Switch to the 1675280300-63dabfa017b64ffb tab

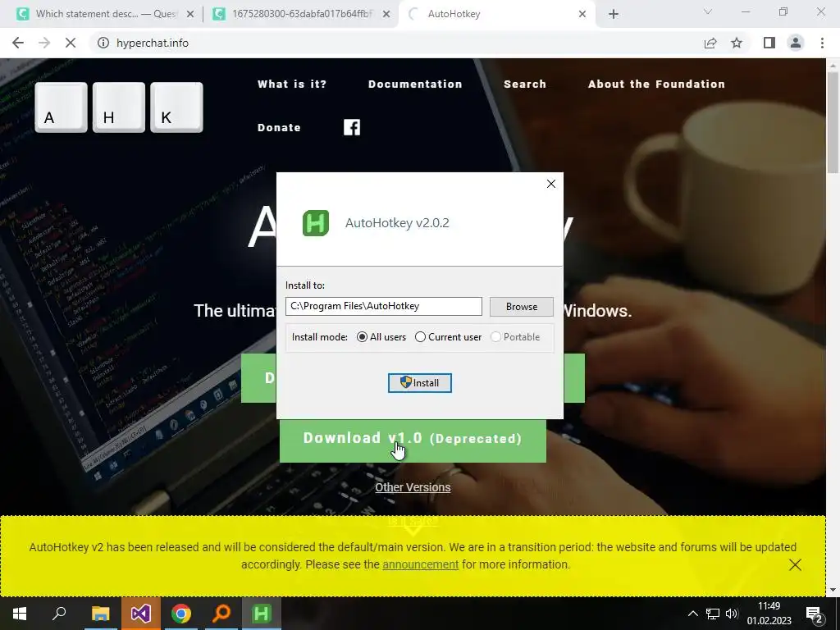(x=302, y=14)
